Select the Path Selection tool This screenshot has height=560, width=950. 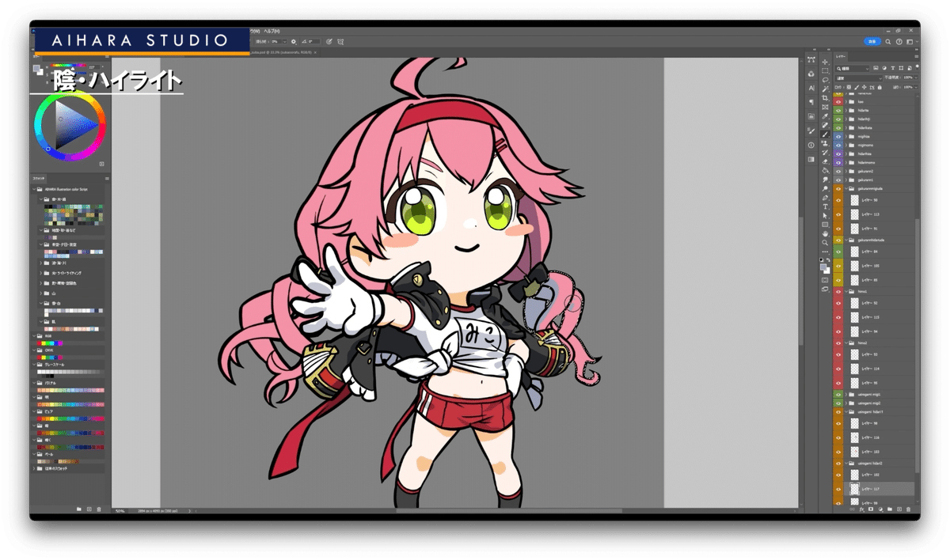825,215
